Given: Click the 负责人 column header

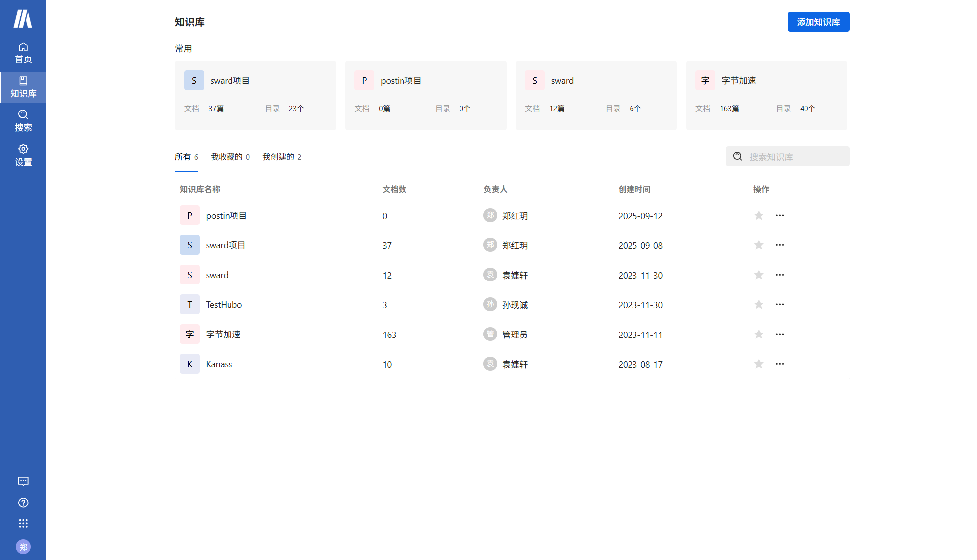Looking at the screenshot, I should coord(495,189).
